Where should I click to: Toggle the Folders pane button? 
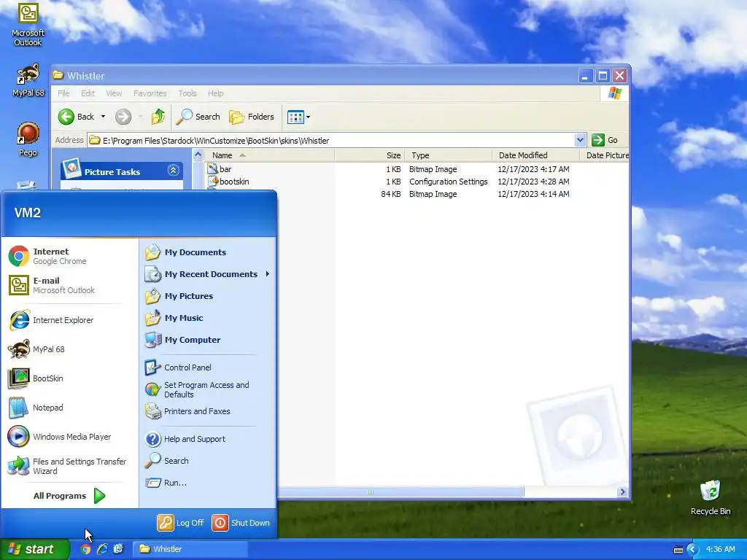point(252,117)
